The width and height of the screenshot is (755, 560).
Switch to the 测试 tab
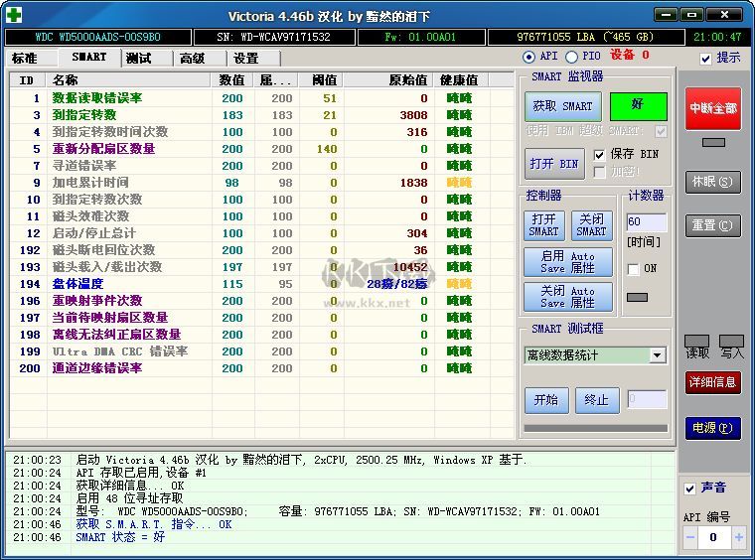[138, 59]
